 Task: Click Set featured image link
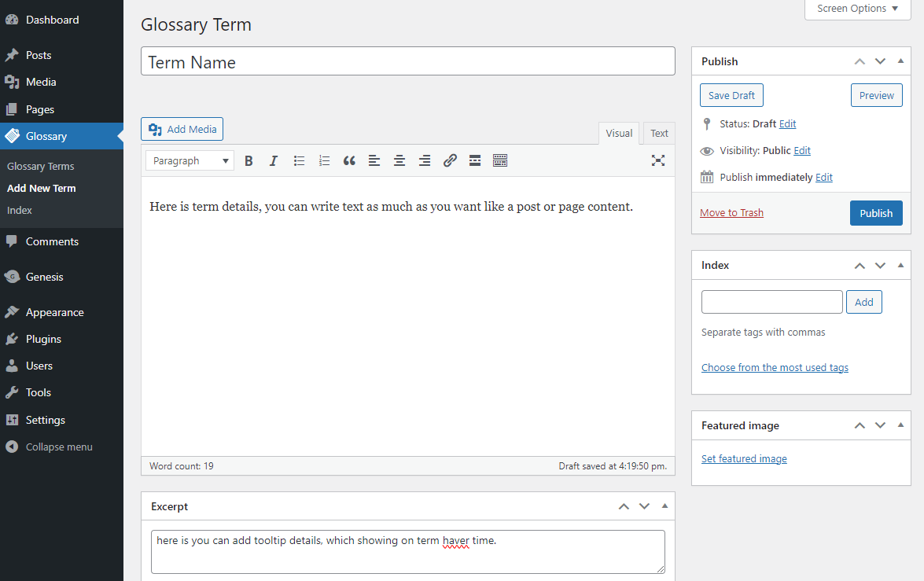[744, 458]
